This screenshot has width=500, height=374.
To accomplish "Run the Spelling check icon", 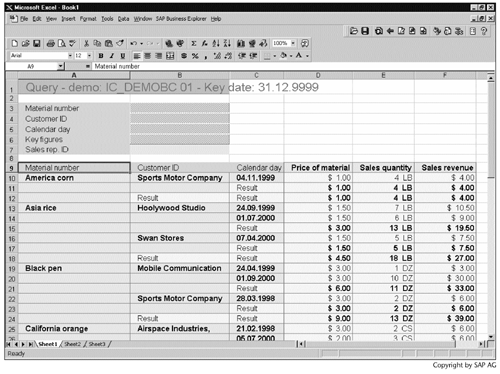I will pos(72,43).
